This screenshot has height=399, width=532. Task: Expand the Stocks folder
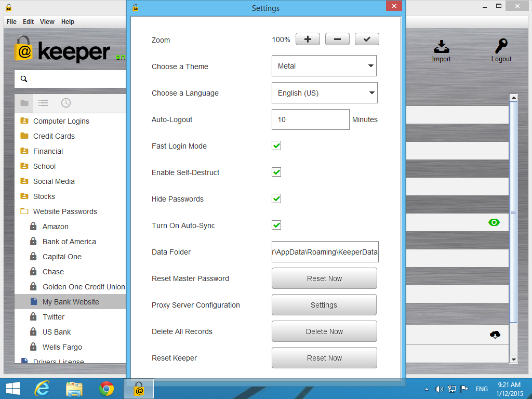(24, 196)
